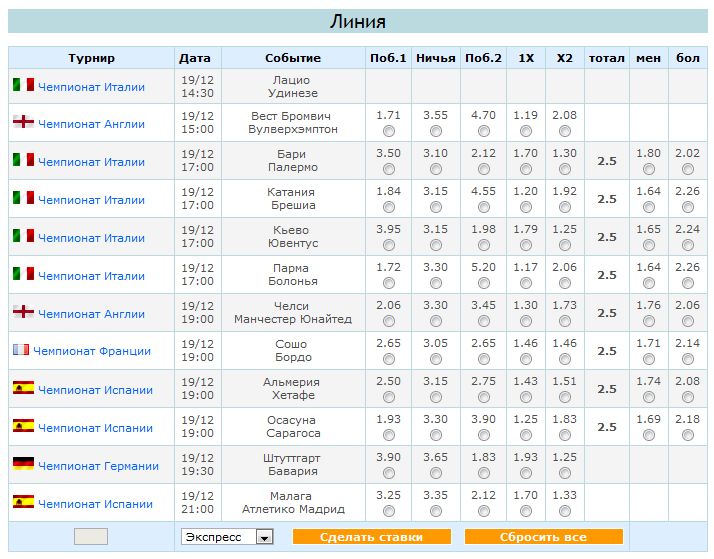This screenshot has height=559, width=714.
Task: Select X2 1.25 radio for Штуттгарт Бавария
Action: [x=565, y=473]
